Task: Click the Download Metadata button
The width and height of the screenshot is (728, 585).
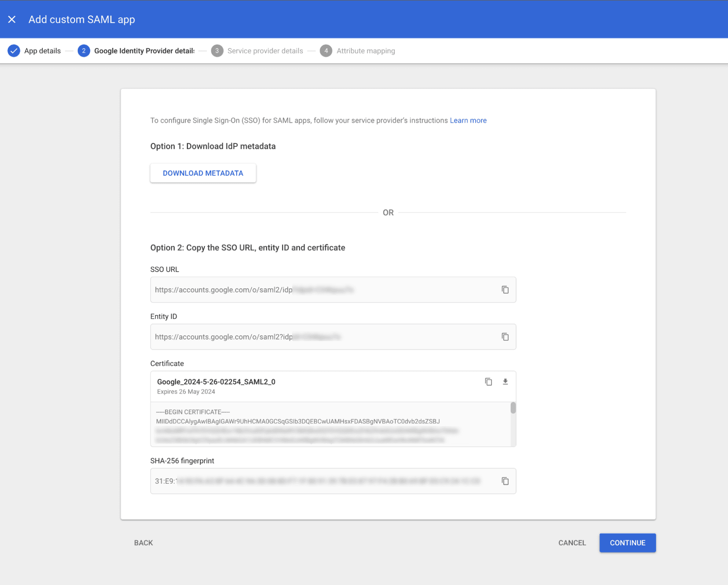Action: tap(203, 173)
